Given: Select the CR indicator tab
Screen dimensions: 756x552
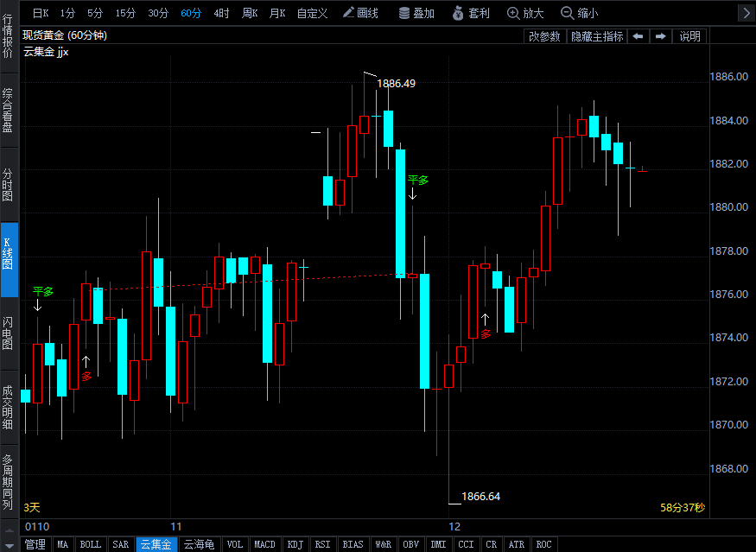Looking at the screenshot, I should (492, 544).
